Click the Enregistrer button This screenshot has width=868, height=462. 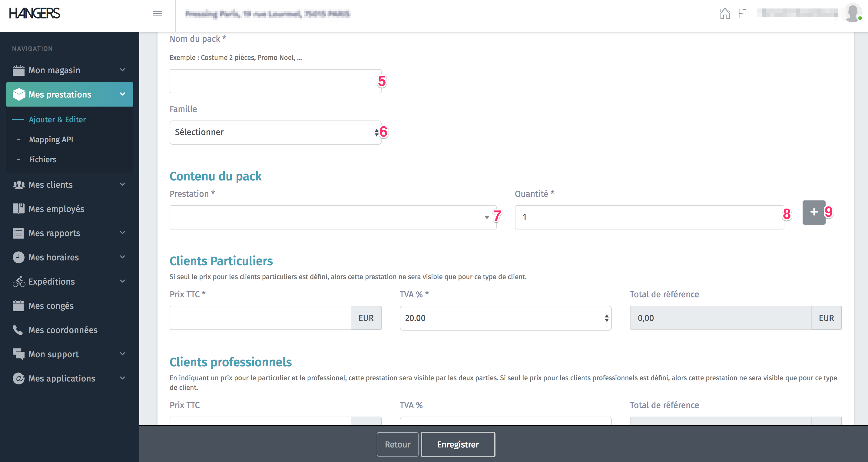tap(458, 444)
